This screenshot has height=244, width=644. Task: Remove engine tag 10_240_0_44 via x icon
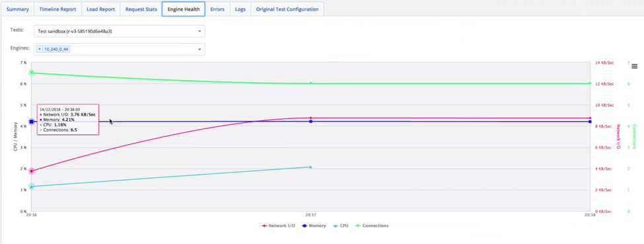(40, 50)
